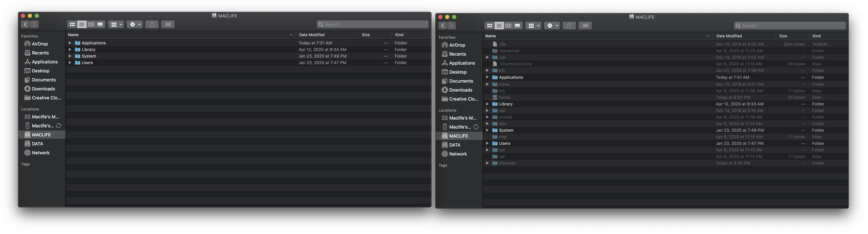Switch to column view in the toolbar
Viewport: 868px width, 234px height.
pyautogui.click(x=91, y=24)
